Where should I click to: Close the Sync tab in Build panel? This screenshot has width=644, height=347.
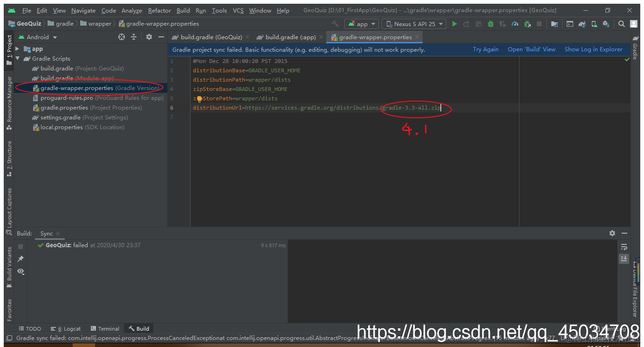pyautogui.click(x=58, y=234)
